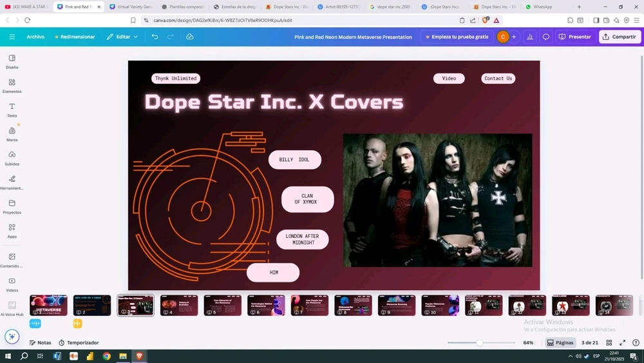Viewport: 644px width, 363px height.
Task: Open the Elementos panel
Action: pos(12,86)
